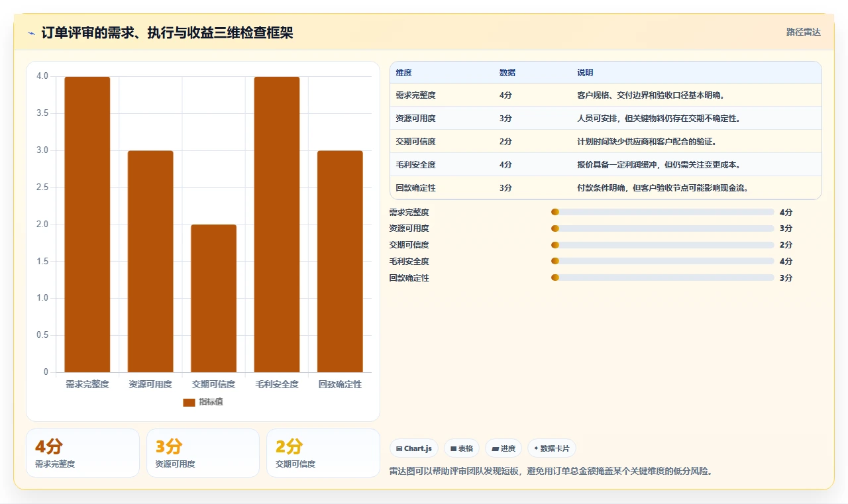Click 回款确定性 label in progress list
This screenshot has height=504, width=848.
click(409, 278)
